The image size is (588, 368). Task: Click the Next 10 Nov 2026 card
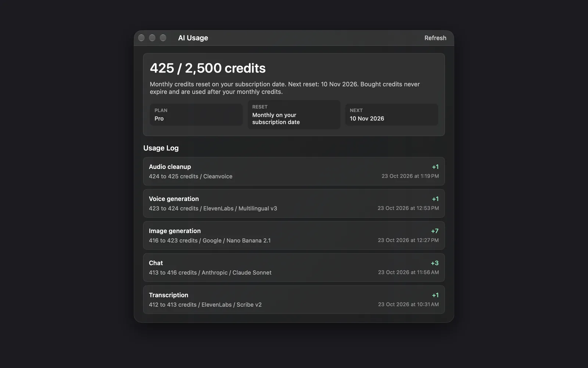(x=391, y=114)
